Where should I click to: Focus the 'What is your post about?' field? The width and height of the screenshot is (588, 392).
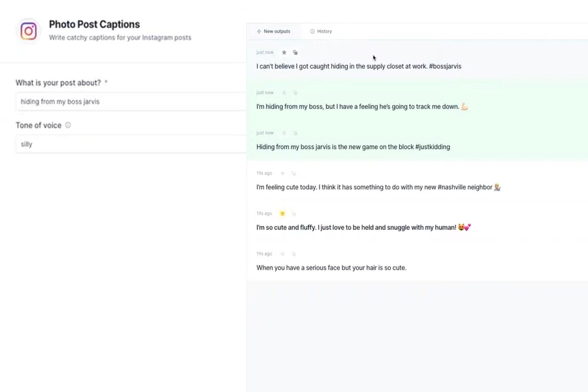pyautogui.click(x=131, y=102)
